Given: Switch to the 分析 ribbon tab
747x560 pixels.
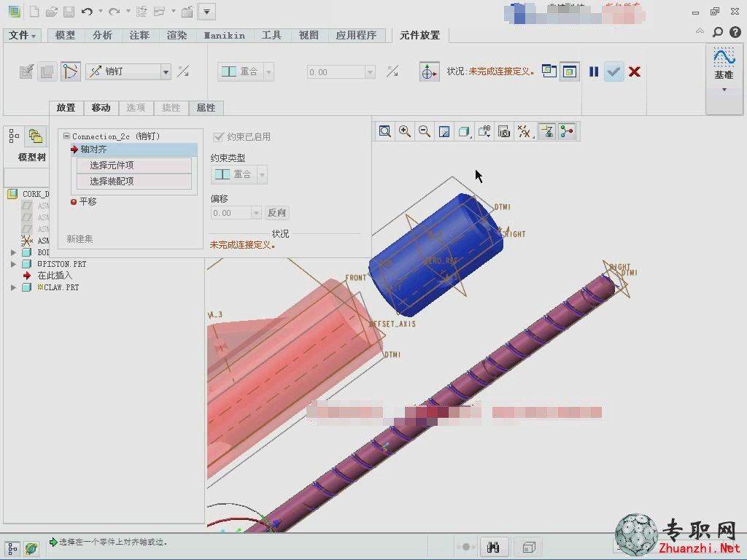Looking at the screenshot, I should [102, 35].
